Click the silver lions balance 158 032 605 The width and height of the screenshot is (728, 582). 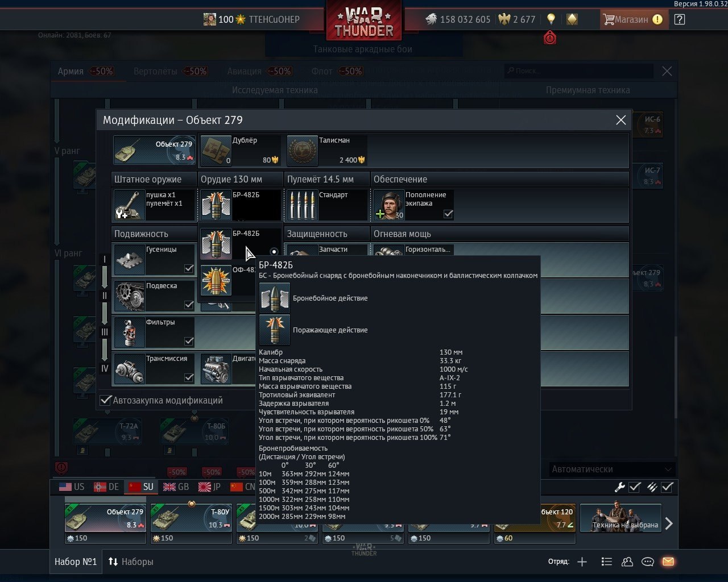click(x=458, y=19)
